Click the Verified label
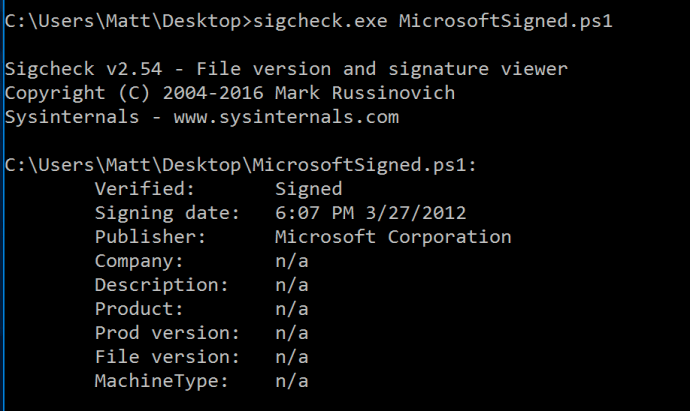Screen dimensions: 690x411 pos(146,189)
